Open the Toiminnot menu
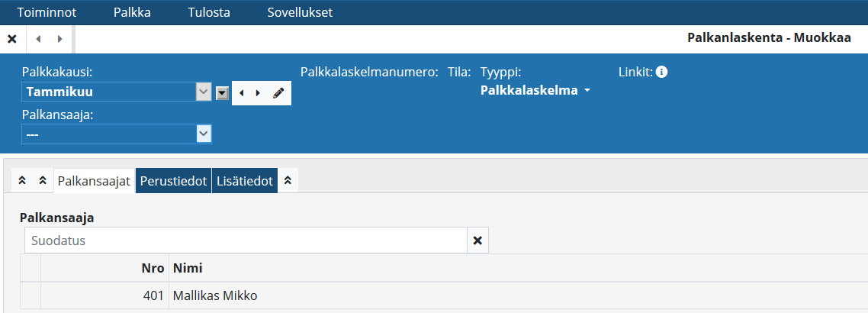 (x=47, y=13)
